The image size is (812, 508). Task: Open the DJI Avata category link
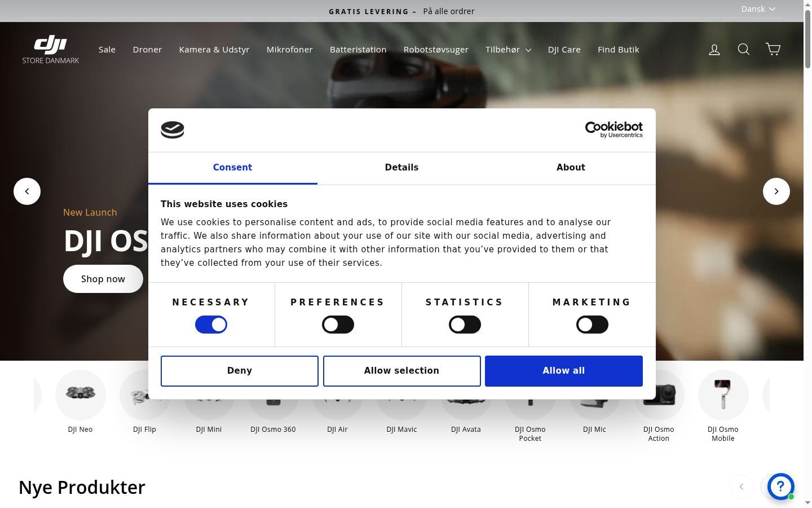point(466,429)
